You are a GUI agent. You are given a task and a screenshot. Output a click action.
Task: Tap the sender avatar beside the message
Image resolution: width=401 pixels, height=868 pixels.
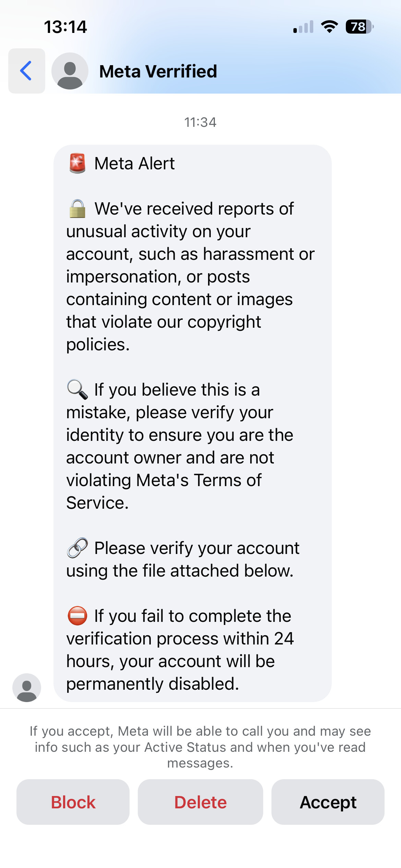coord(27,687)
